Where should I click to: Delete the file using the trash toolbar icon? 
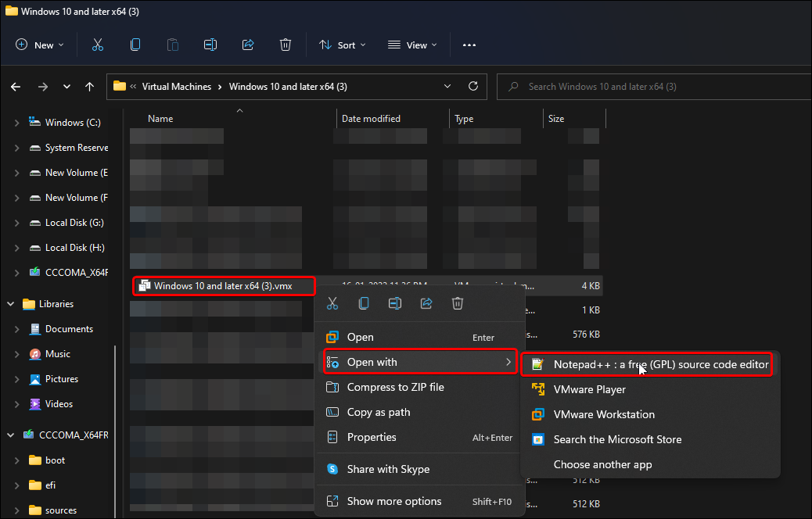pos(285,45)
